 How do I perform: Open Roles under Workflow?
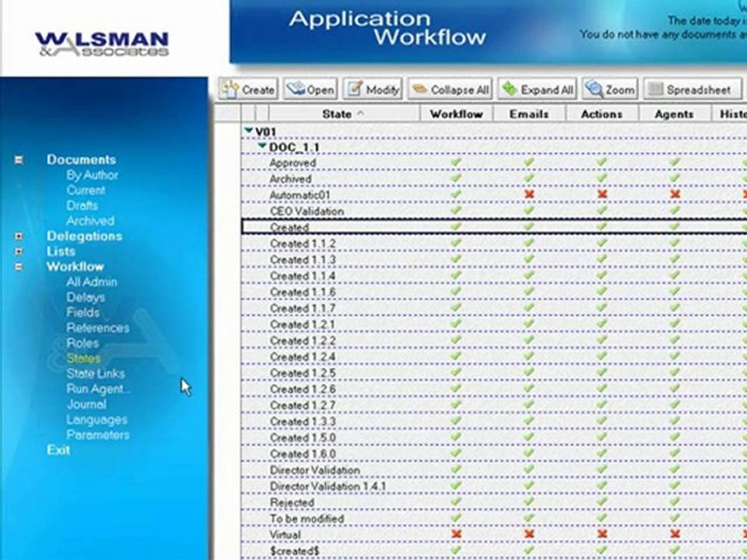point(82,343)
